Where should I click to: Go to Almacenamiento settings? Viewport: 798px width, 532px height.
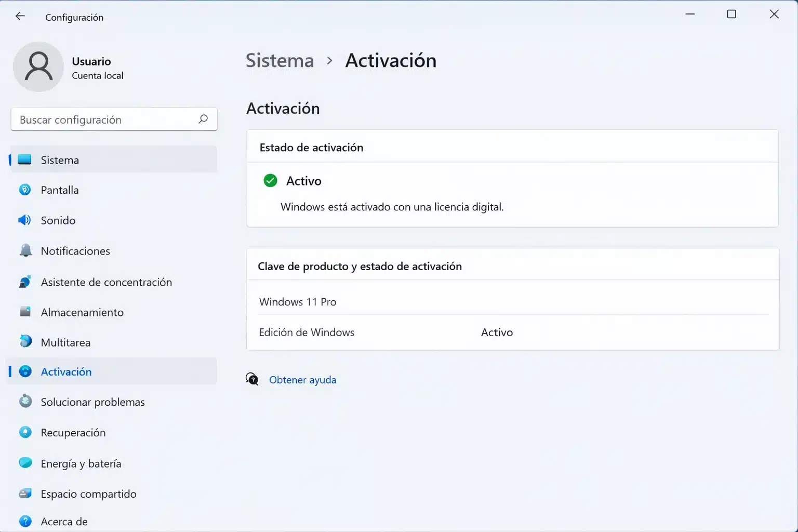pos(113,312)
